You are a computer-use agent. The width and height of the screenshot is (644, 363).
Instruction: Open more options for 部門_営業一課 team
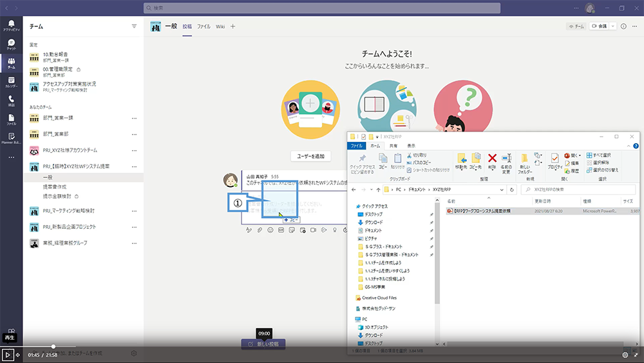(x=134, y=119)
